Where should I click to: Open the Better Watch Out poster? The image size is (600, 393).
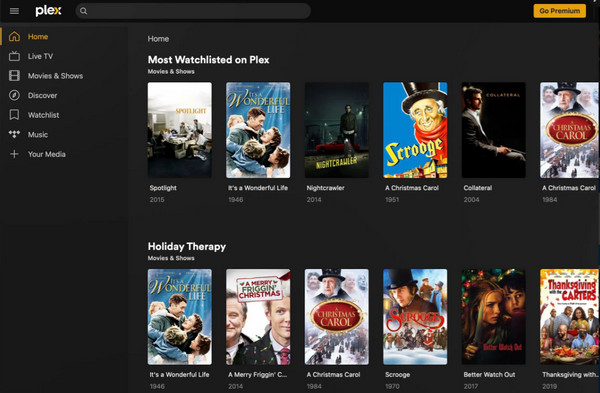point(494,316)
